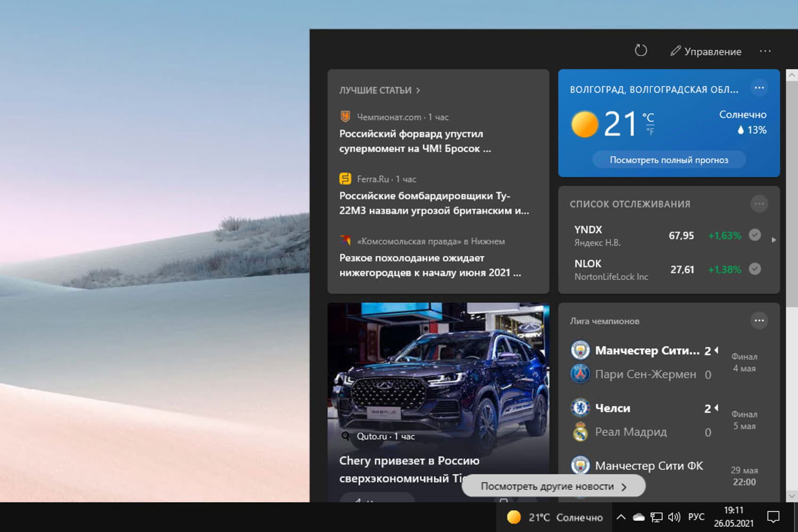Open the ЛУЧШИЕ СТАТЬИ section
The width and height of the screenshot is (798, 532).
(x=380, y=90)
